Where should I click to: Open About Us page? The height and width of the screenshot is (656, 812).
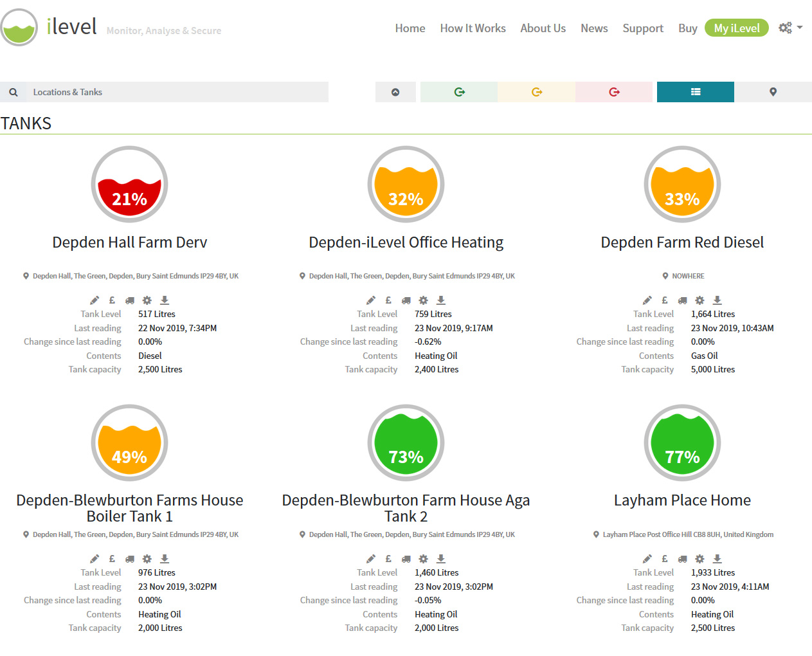coord(543,28)
